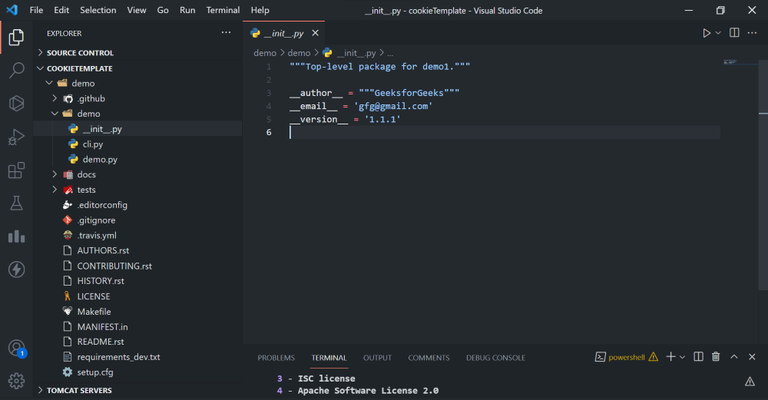Viewport: 768px width, 400px height.
Task: Click the Accounts icon with notification badge
Action: [x=16, y=348]
